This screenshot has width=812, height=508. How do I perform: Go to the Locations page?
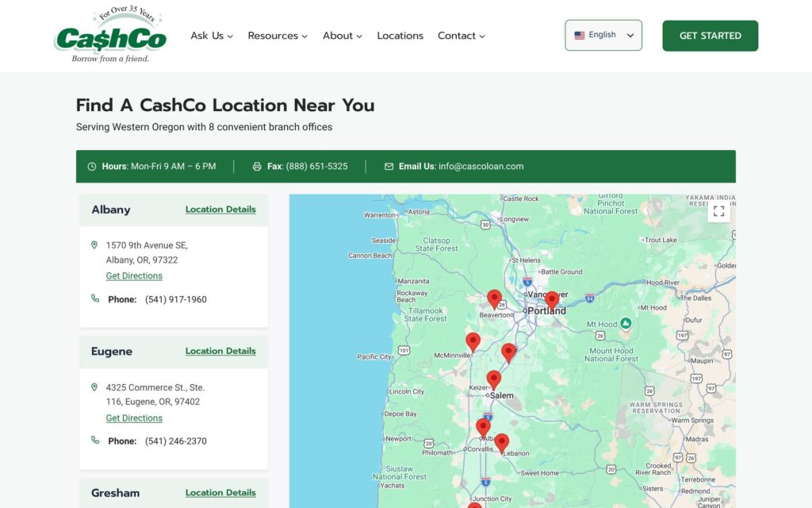pos(400,36)
